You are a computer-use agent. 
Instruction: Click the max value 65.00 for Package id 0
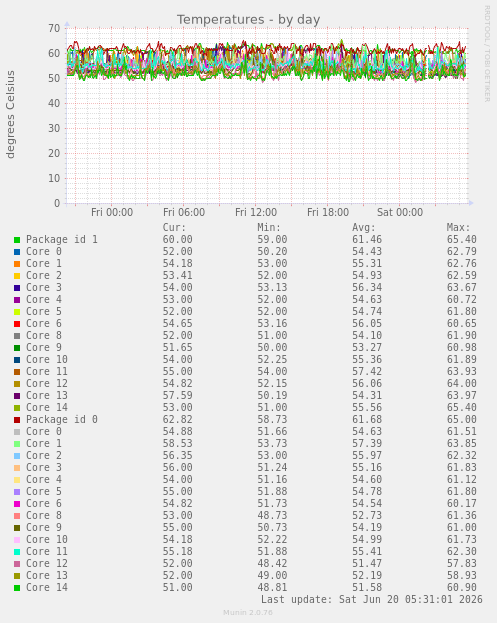pos(462,420)
